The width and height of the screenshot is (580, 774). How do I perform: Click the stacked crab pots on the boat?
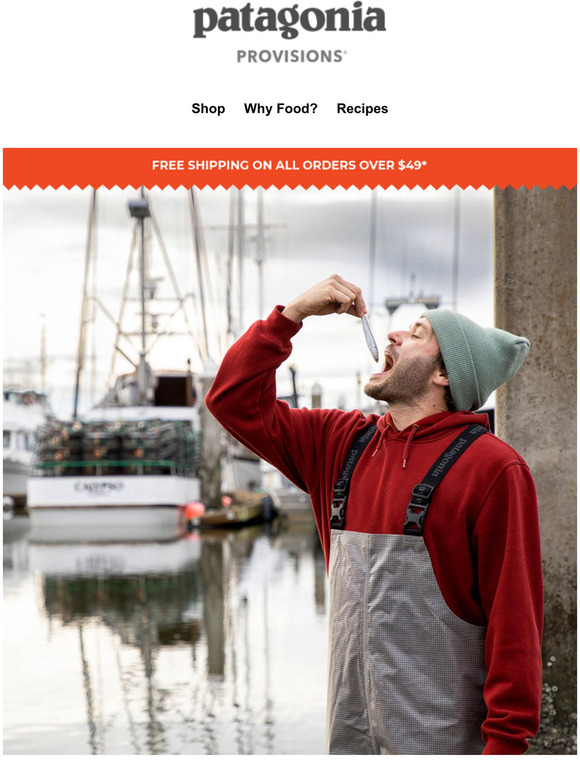116,444
